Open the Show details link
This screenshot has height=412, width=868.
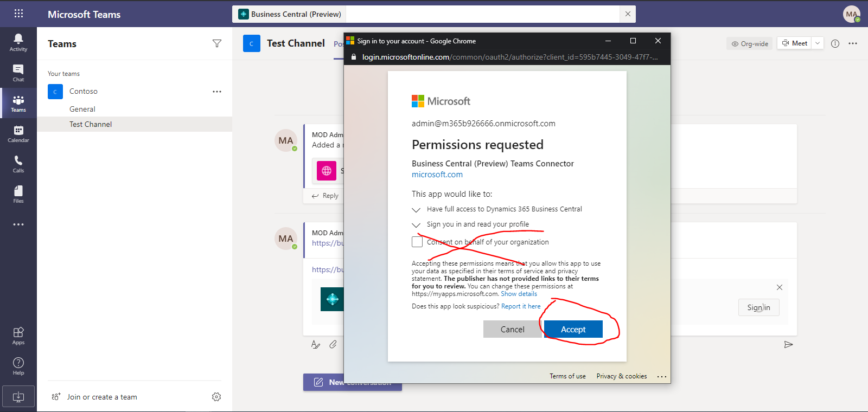(x=519, y=294)
